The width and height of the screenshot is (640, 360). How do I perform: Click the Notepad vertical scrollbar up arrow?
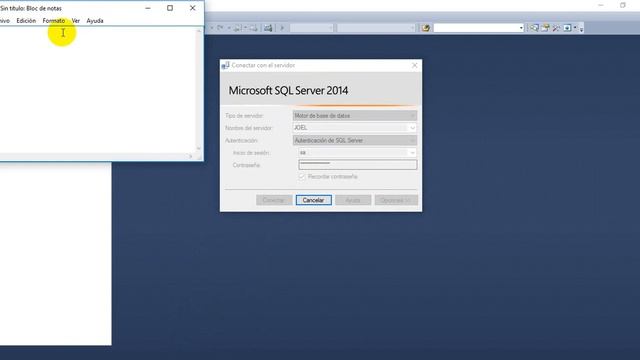point(199,31)
